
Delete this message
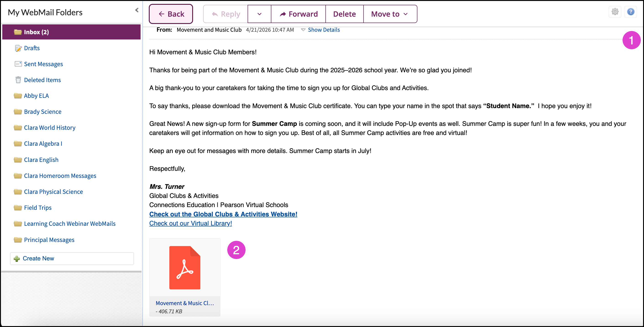[x=345, y=14]
